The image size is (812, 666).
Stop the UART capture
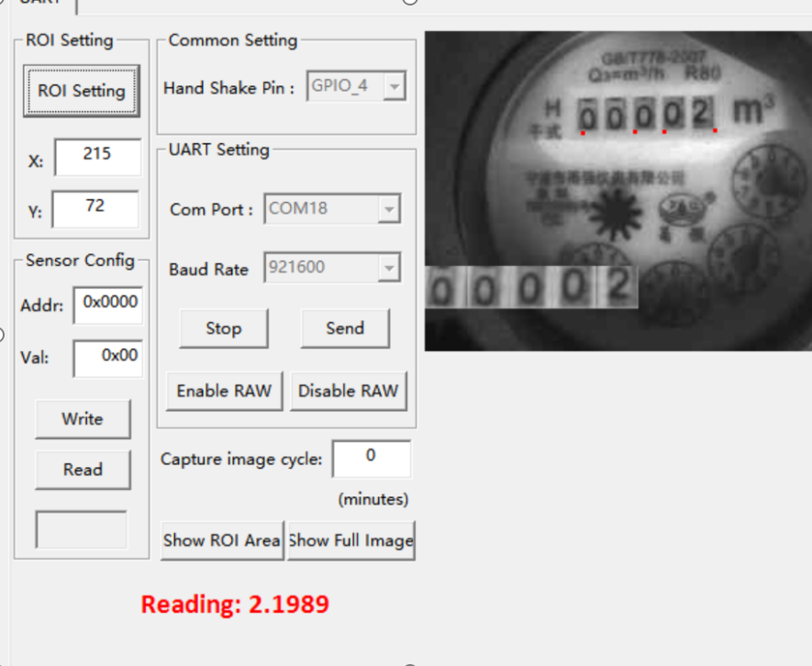click(224, 328)
